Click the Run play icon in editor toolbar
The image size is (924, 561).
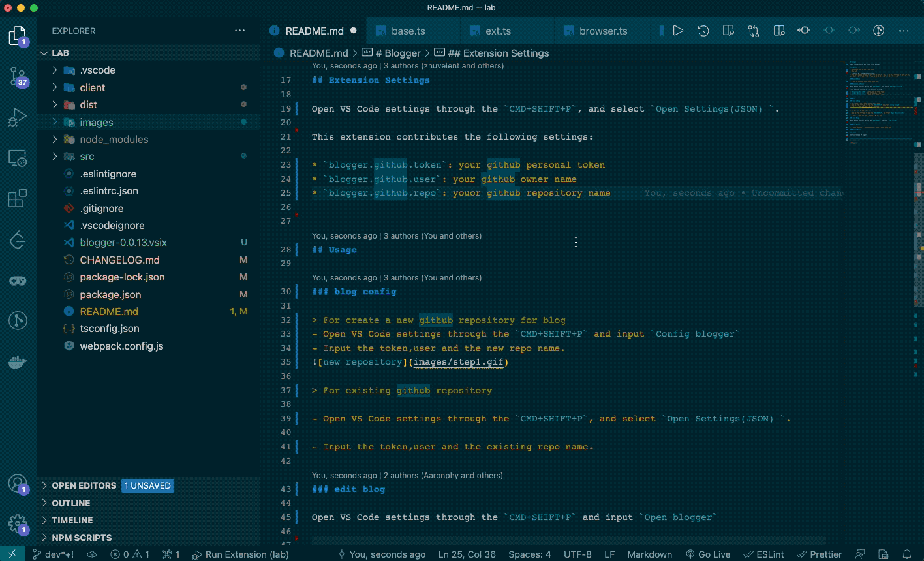click(679, 31)
